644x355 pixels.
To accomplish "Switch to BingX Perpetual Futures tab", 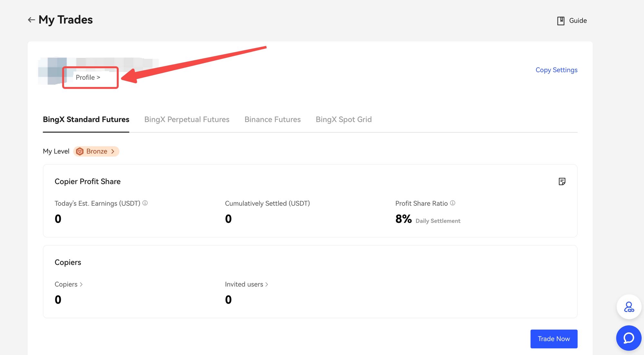I will click(x=187, y=119).
